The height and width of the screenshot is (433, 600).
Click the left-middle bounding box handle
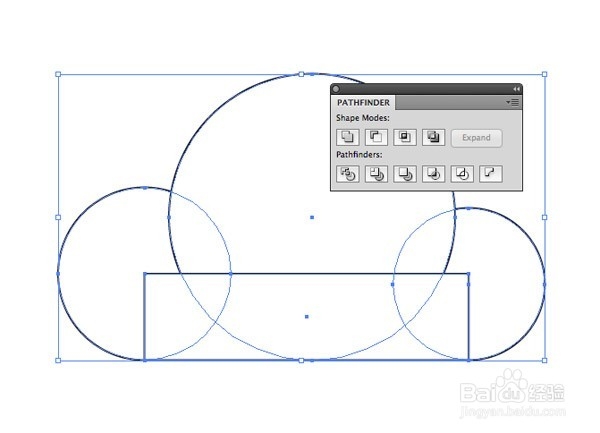(x=58, y=217)
